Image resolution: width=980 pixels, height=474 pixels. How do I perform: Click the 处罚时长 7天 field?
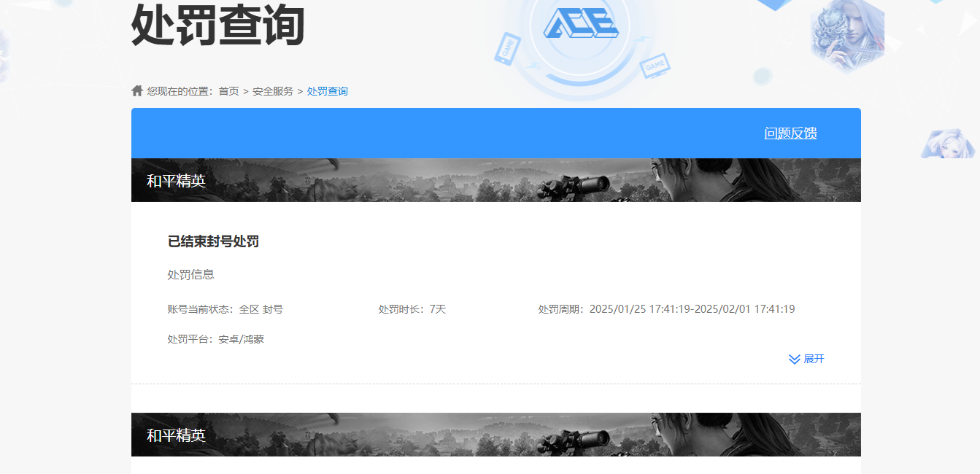(412, 309)
